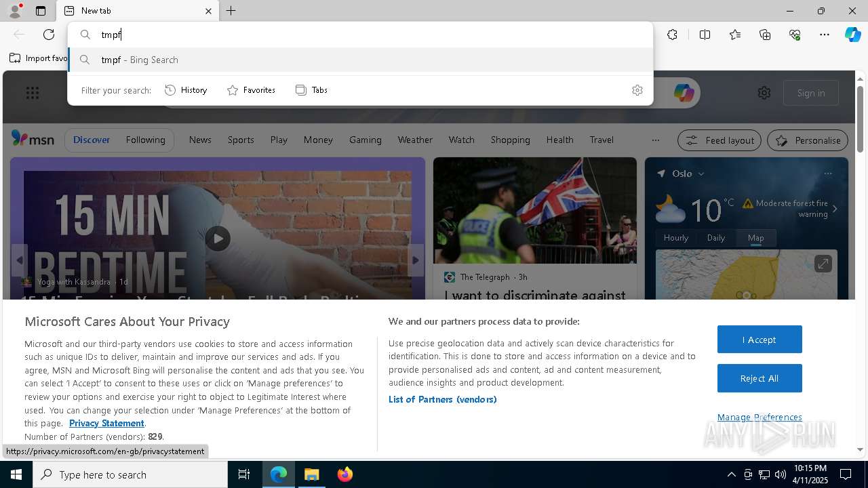Click the Copilot icon in search box

684,93
